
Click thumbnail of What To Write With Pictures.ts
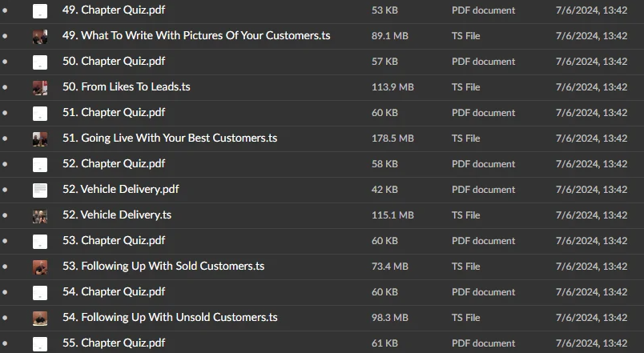click(40, 36)
